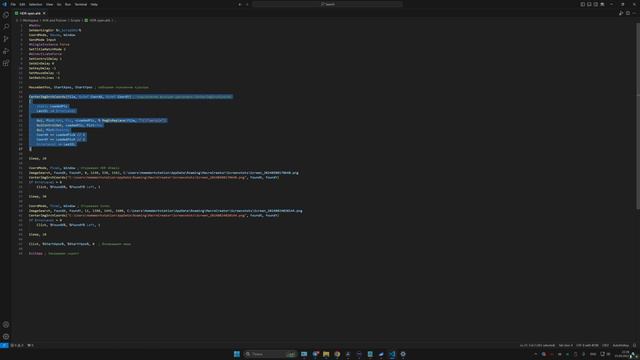640x360 pixels.
Task: Open the Search view in activity bar
Action: coord(6,27)
